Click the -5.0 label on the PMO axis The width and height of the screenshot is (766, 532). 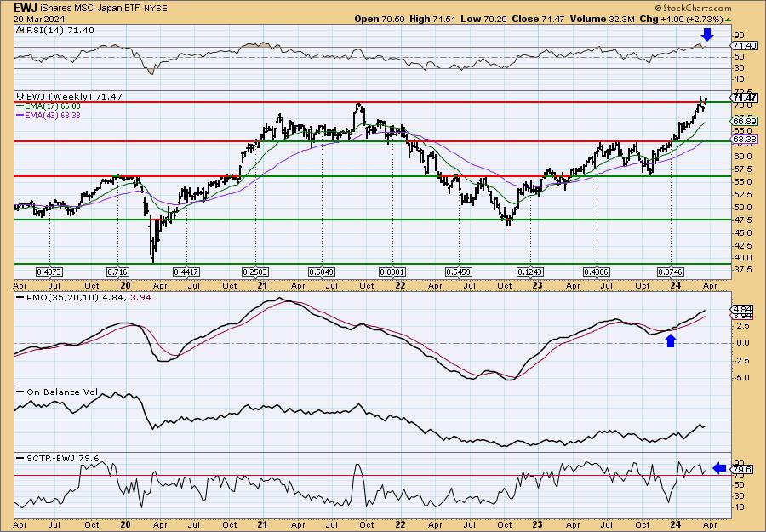tap(741, 378)
